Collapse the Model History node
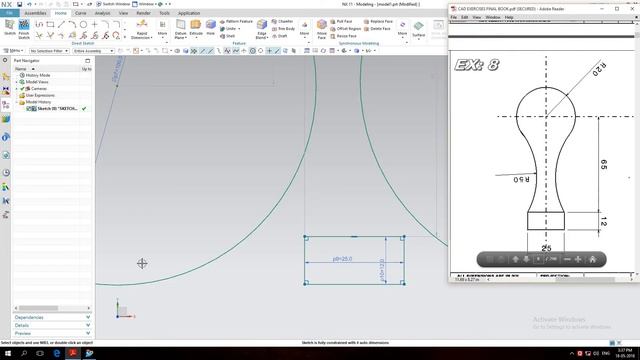 coord(17,102)
